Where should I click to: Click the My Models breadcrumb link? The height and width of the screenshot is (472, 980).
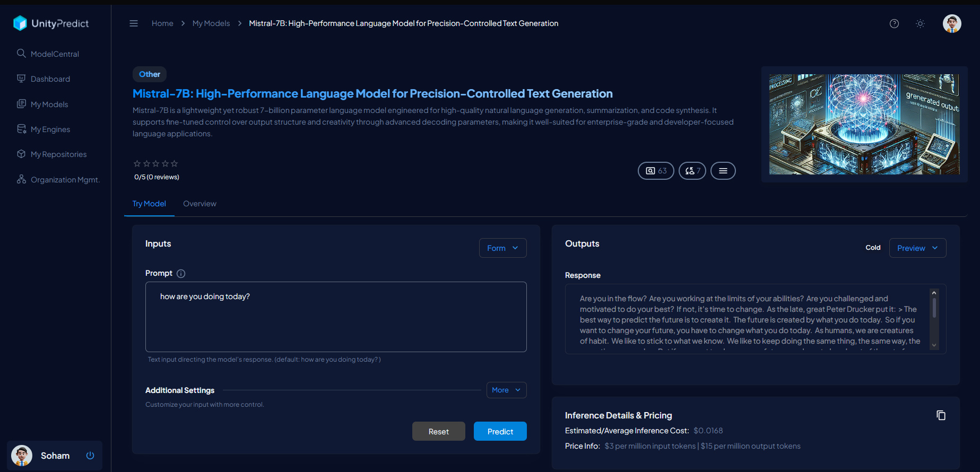click(211, 23)
